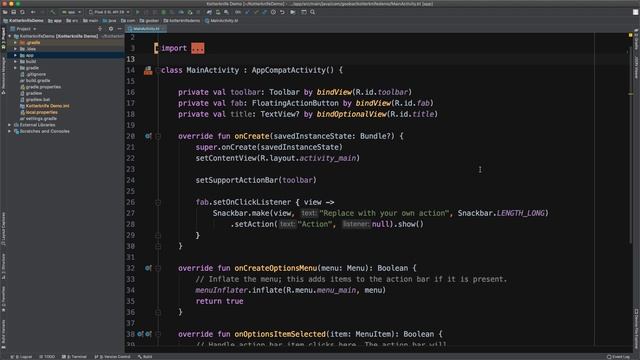Image resolution: width=640 pixels, height=360 pixels.
Task: Select the .gitignore file
Action: (x=33, y=74)
